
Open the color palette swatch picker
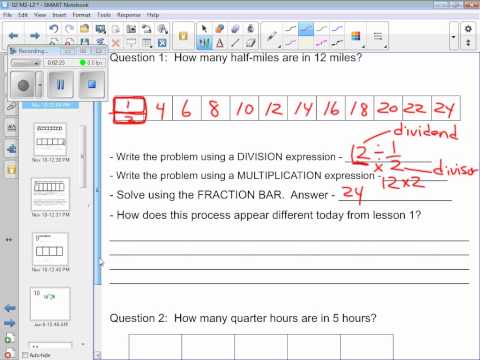pos(356,36)
